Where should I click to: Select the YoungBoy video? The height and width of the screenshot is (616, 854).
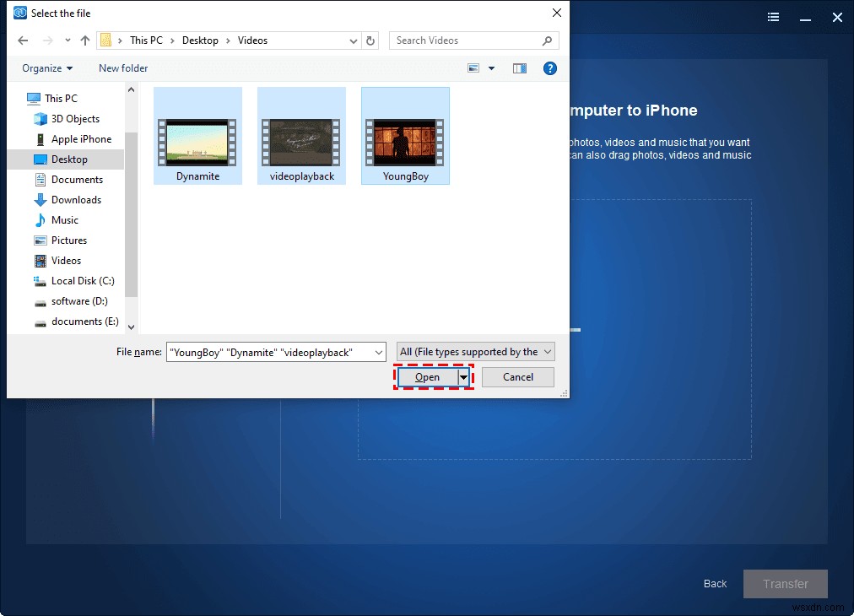405,135
